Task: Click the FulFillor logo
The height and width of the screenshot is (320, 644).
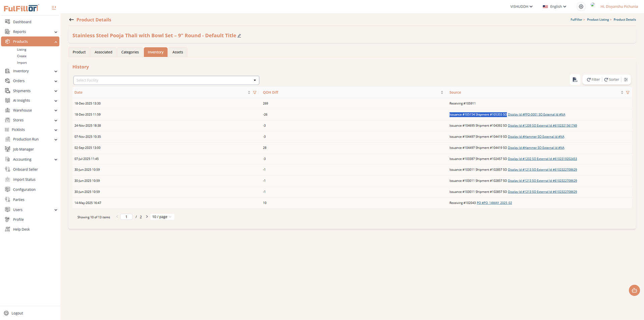Action: click(21, 8)
